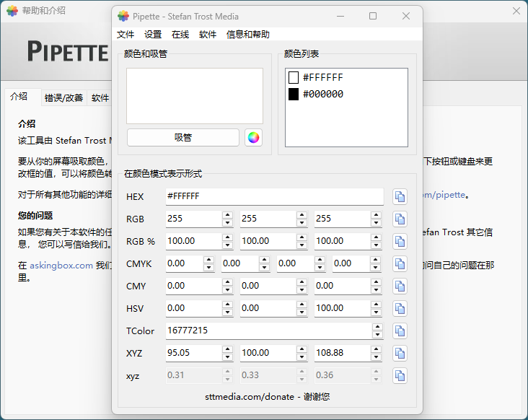The height and width of the screenshot is (420, 528).
Task: Copy the RGB % row values
Action: coord(400,242)
